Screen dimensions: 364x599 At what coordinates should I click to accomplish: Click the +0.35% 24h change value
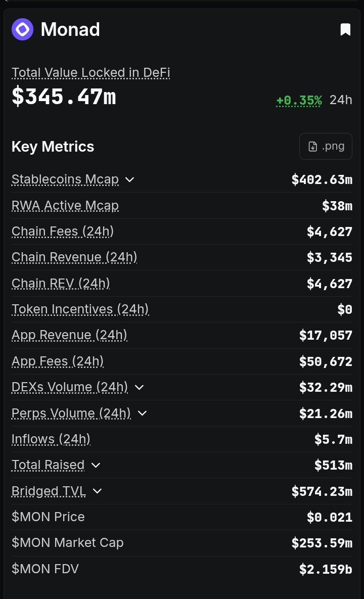[299, 100]
